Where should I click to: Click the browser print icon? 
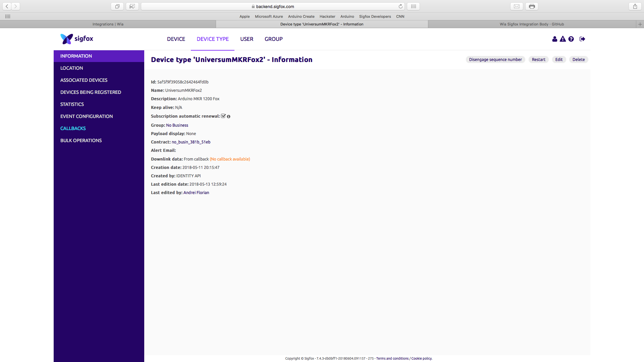pyautogui.click(x=532, y=6)
